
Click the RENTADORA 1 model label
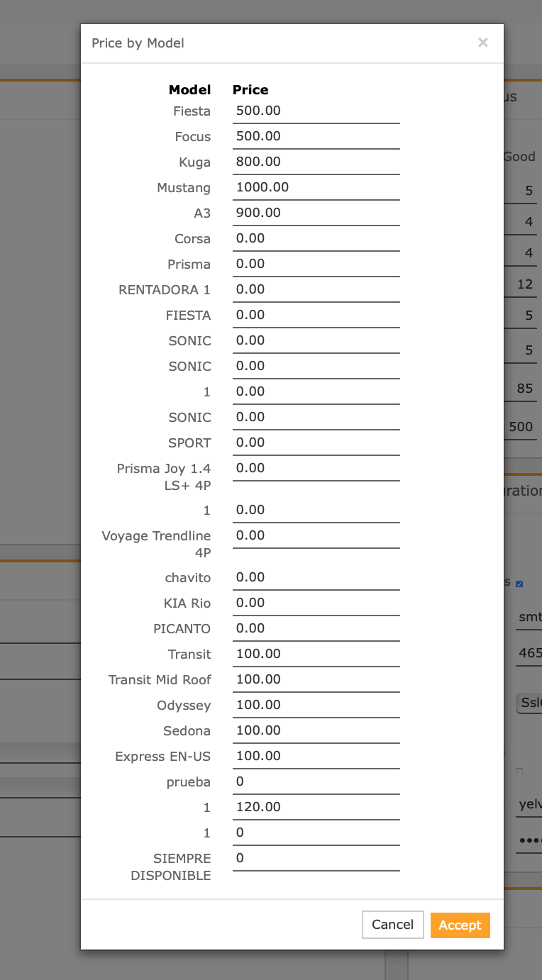point(165,290)
